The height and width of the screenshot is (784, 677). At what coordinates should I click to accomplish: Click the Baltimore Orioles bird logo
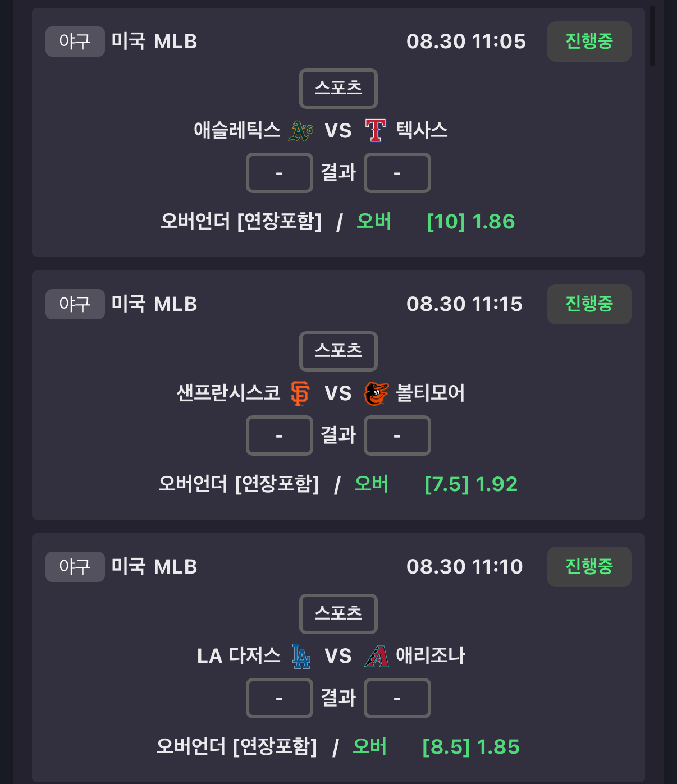point(376,393)
